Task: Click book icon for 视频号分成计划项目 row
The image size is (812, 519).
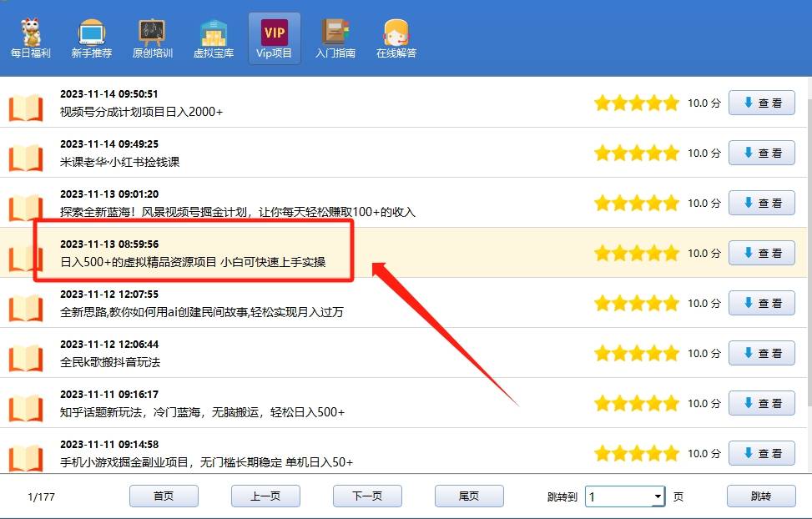Action: [x=26, y=108]
